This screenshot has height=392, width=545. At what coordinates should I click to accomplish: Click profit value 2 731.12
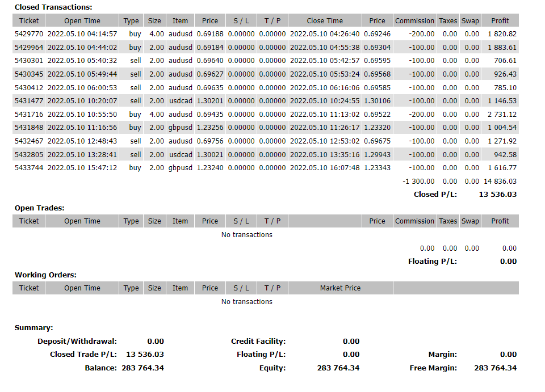(502, 114)
